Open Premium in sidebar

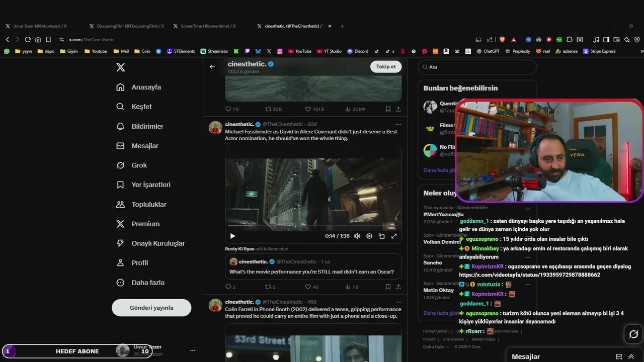click(x=138, y=224)
